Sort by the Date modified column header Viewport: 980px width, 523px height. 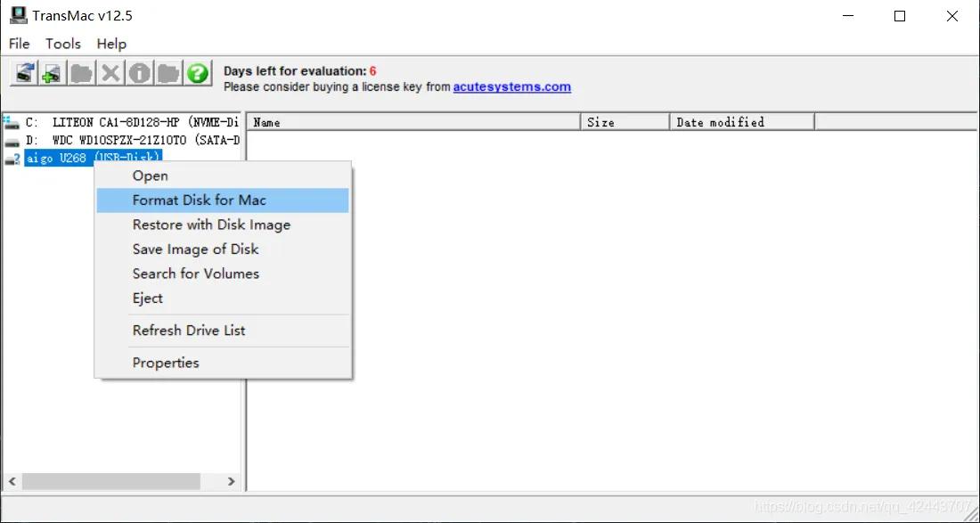click(x=742, y=122)
